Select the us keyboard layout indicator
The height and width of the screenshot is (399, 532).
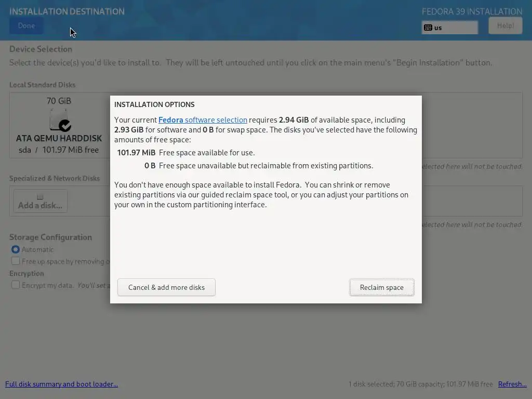449,28
